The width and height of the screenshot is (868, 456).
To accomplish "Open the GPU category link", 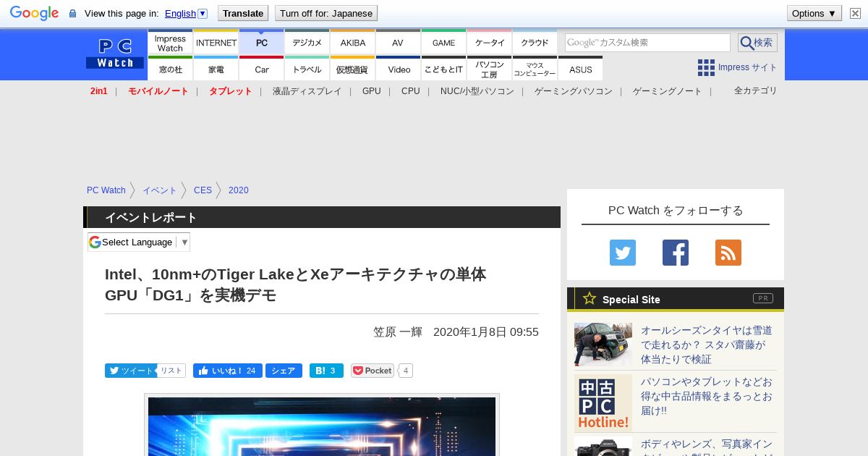I will (x=372, y=91).
